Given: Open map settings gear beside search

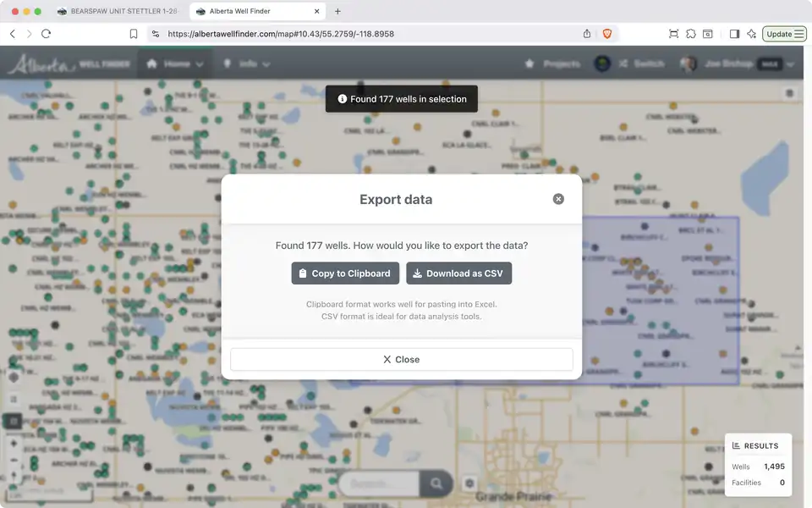Looking at the screenshot, I should click(x=469, y=483).
